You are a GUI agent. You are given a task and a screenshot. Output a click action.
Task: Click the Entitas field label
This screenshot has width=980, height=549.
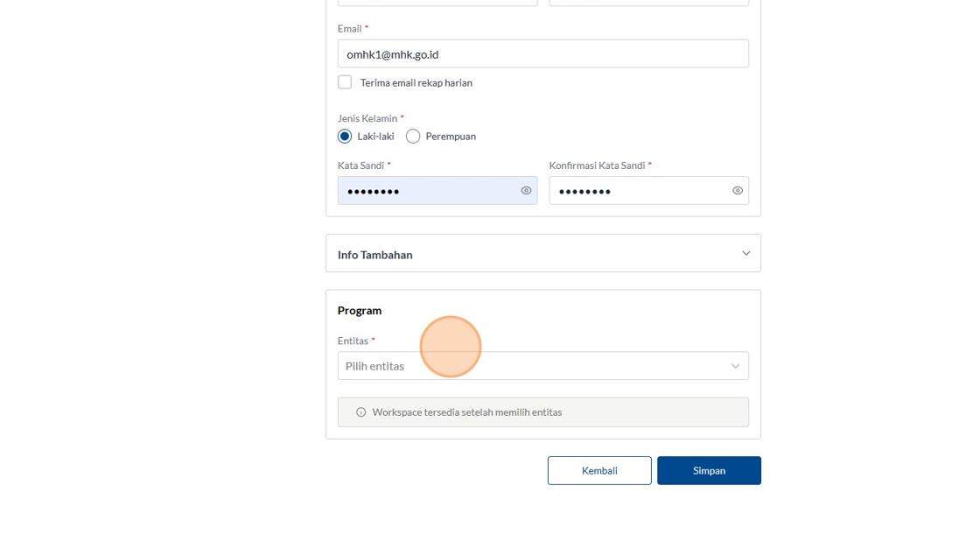353,341
